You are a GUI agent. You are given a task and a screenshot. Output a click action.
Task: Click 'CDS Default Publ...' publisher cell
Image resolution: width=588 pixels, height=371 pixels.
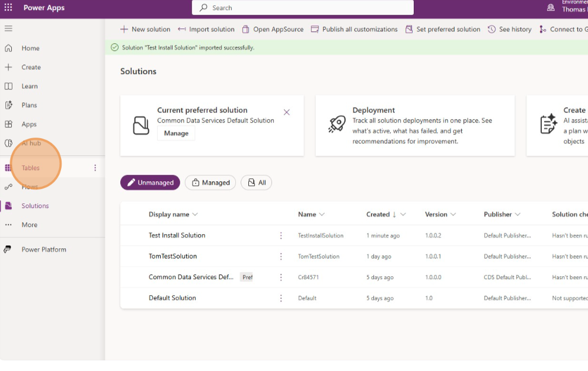point(507,277)
